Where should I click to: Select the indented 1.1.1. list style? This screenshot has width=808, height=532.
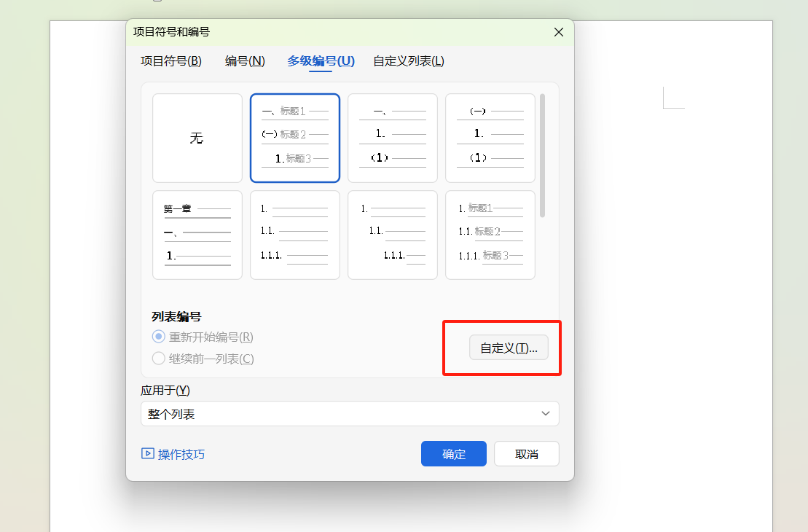click(x=392, y=235)
